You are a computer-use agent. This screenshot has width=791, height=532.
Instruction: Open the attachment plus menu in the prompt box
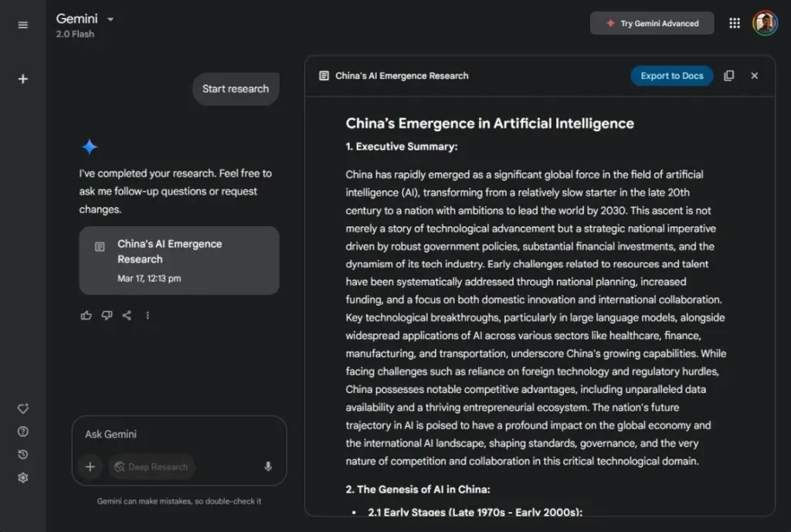click(90, 466)
